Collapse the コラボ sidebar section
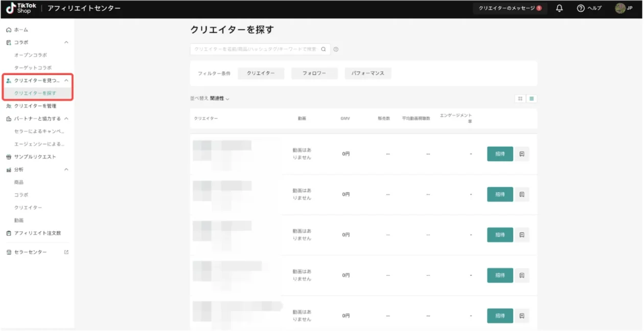This screenshot has height=331, width=644. pos(66,42)
